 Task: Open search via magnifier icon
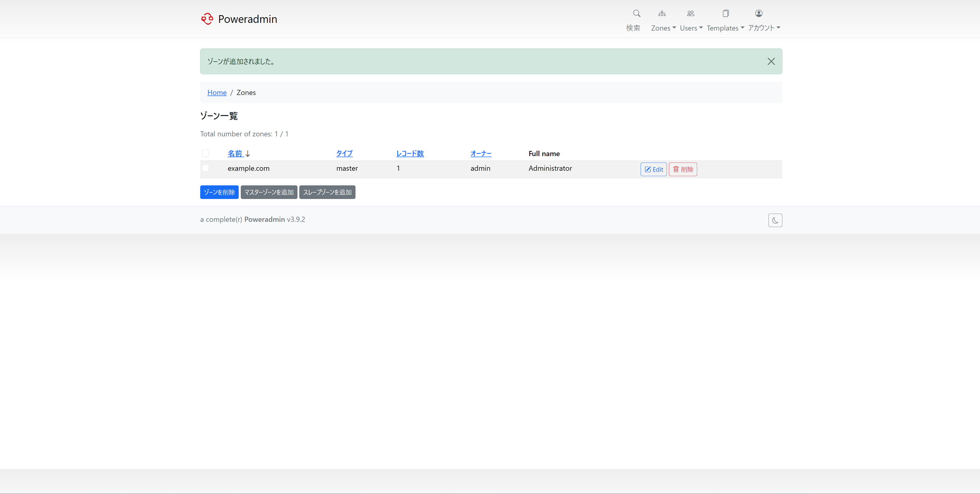pos(637,13)
